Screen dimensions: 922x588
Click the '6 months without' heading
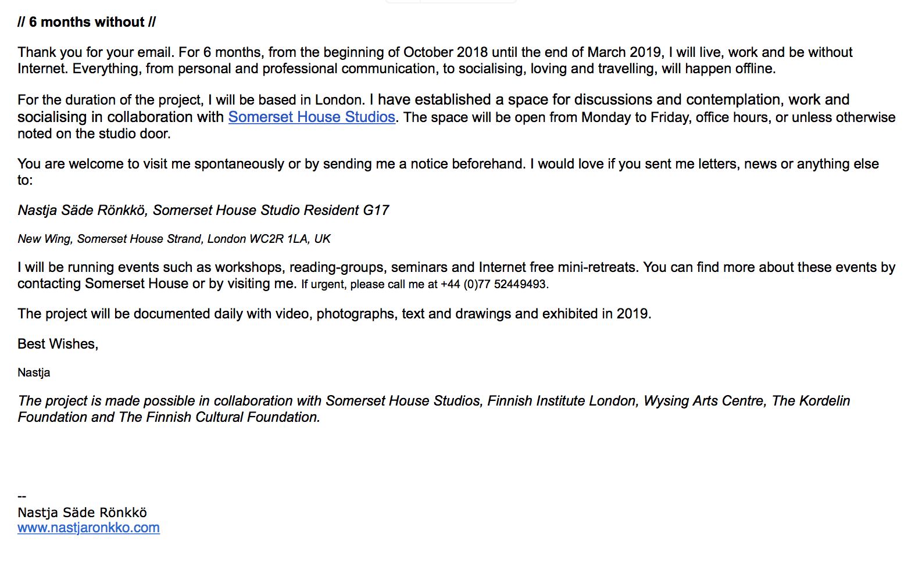pyautogui.click(x=87, y=22)
